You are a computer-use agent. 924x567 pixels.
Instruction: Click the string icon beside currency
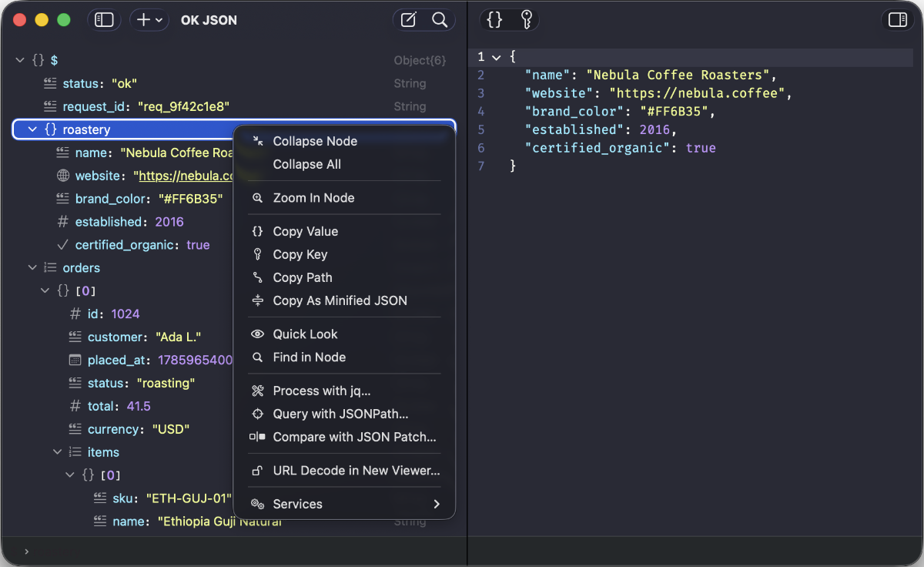click(x=75, y=429)
